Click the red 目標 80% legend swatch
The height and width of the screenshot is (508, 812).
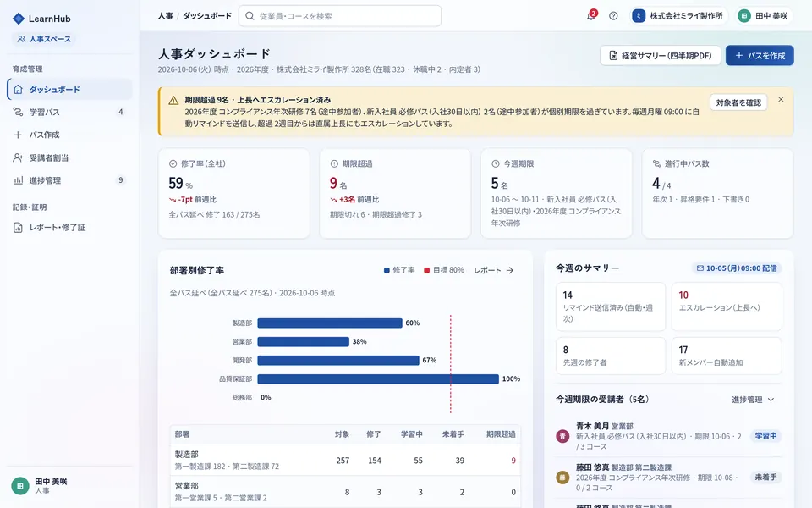coord(426,270)
